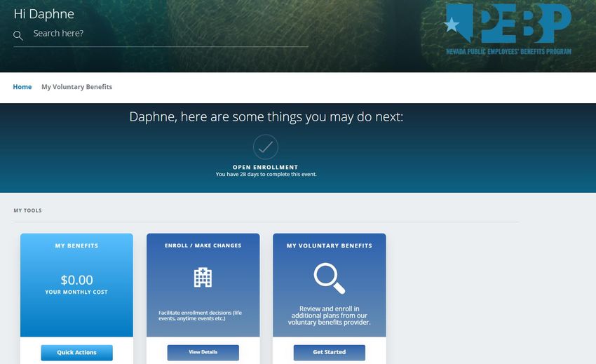The image size is (596, 364).
Task: Click the 'things you may do next' heading
Action: (x=266, y=116)
